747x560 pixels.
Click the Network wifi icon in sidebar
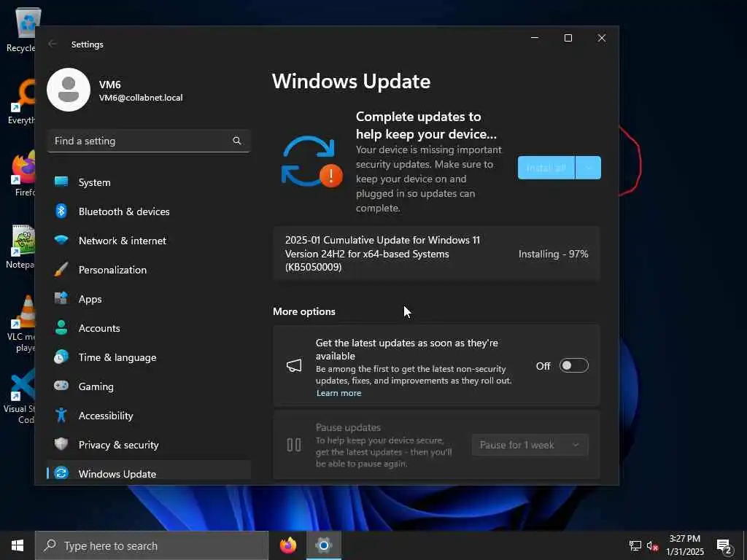point(61,239)
